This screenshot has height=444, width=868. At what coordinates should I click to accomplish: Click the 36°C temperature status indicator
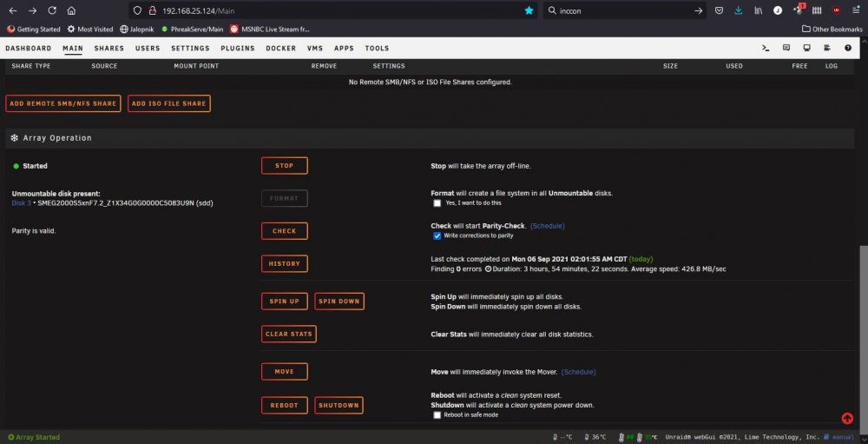(595, 437)
